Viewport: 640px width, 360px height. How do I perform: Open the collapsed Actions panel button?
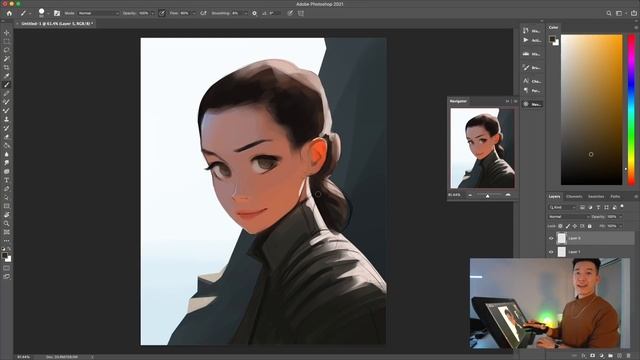click(x=532, y=40)
